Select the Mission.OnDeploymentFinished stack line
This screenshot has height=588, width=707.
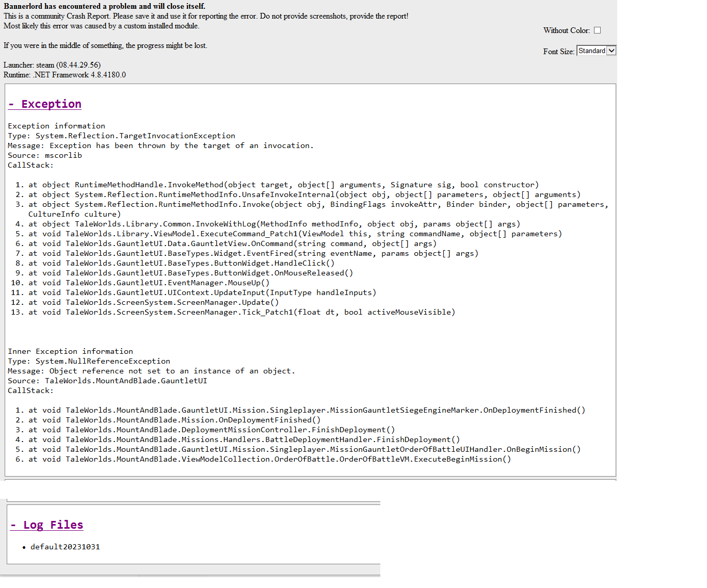[x=174, y=420]
